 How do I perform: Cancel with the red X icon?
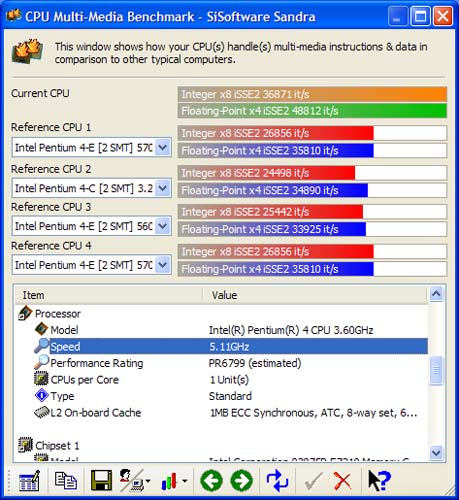(x=342, y=481)
